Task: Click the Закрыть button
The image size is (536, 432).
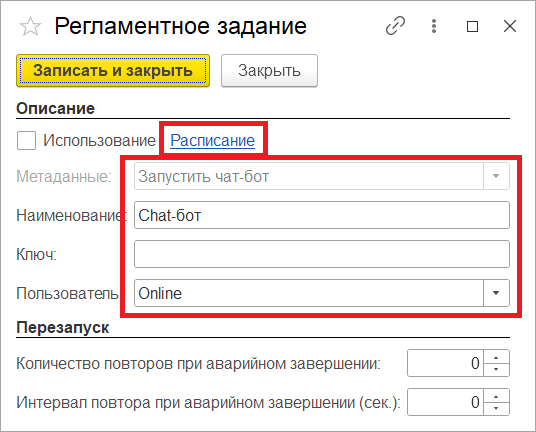Action: click(x=269, y=70)
